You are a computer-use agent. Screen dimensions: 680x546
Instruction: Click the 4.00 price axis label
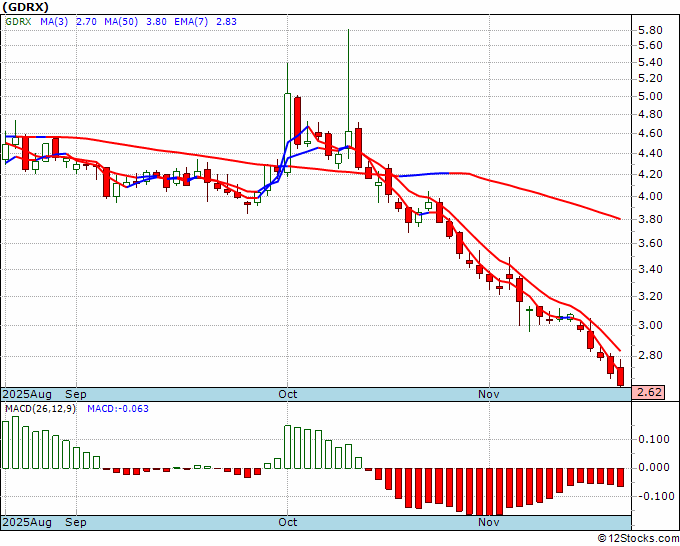pyautogui.click(x=650, y=196)
